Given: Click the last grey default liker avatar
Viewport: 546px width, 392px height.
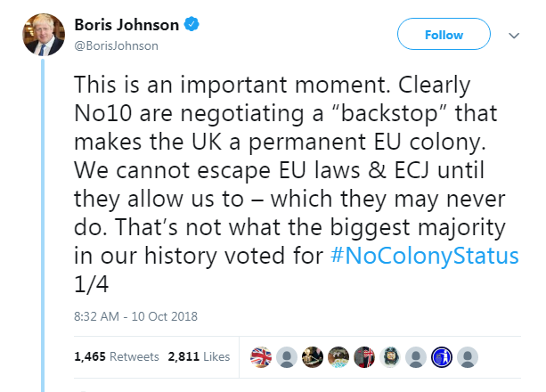Looking at the screenshot, I should pos(467,357).
